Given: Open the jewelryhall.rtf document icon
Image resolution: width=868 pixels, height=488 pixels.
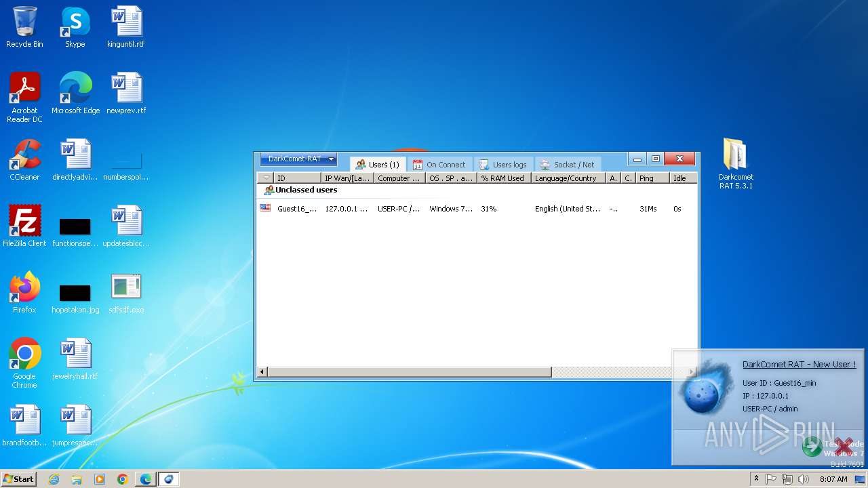Looking at the screenshot, I should [x=75, y=359].
